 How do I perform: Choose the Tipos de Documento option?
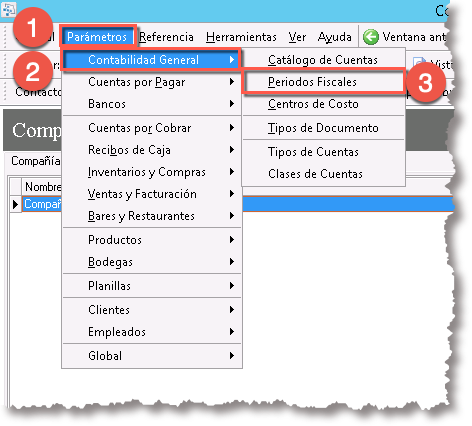tap(323, 128)
